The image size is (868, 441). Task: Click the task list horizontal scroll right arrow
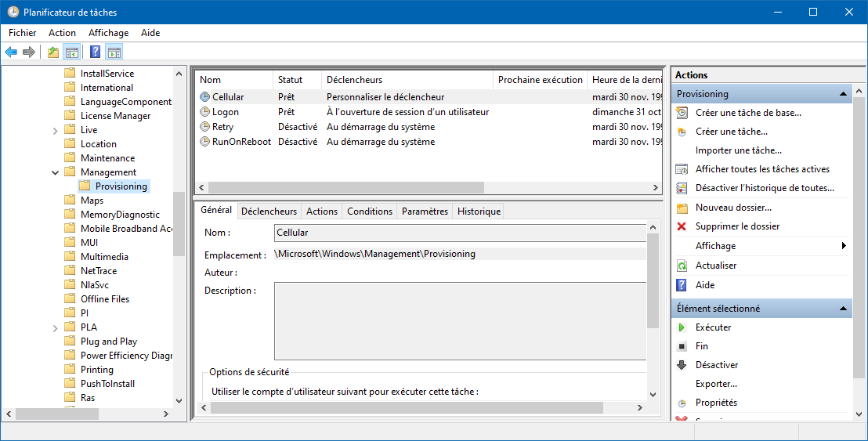[x=656, y=187]
